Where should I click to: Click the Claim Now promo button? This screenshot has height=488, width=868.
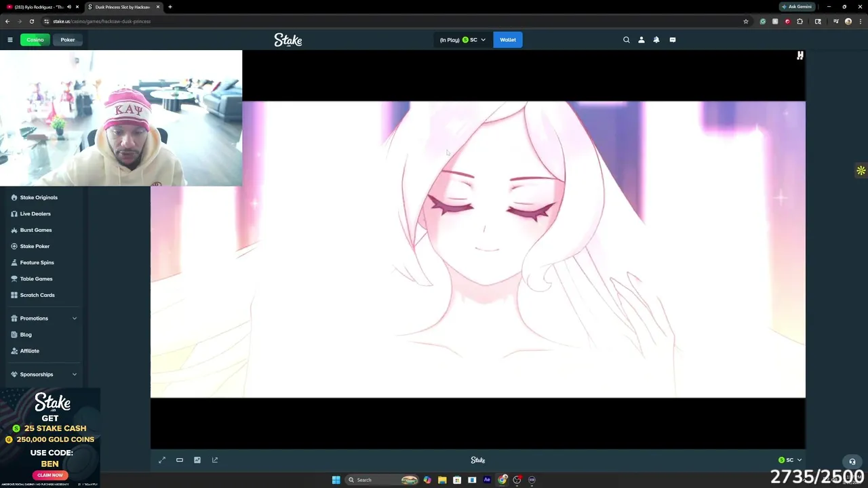[50, 475]
